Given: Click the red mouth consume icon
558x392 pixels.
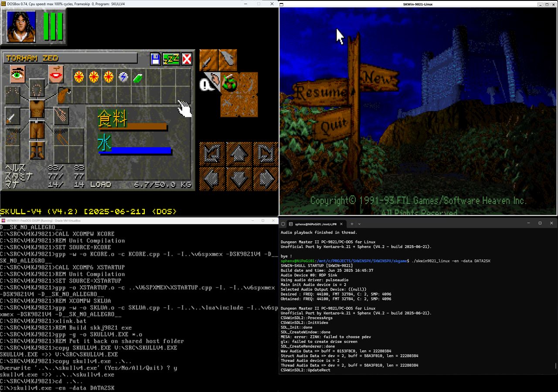Looking at the screenshot, I should 56,74.
